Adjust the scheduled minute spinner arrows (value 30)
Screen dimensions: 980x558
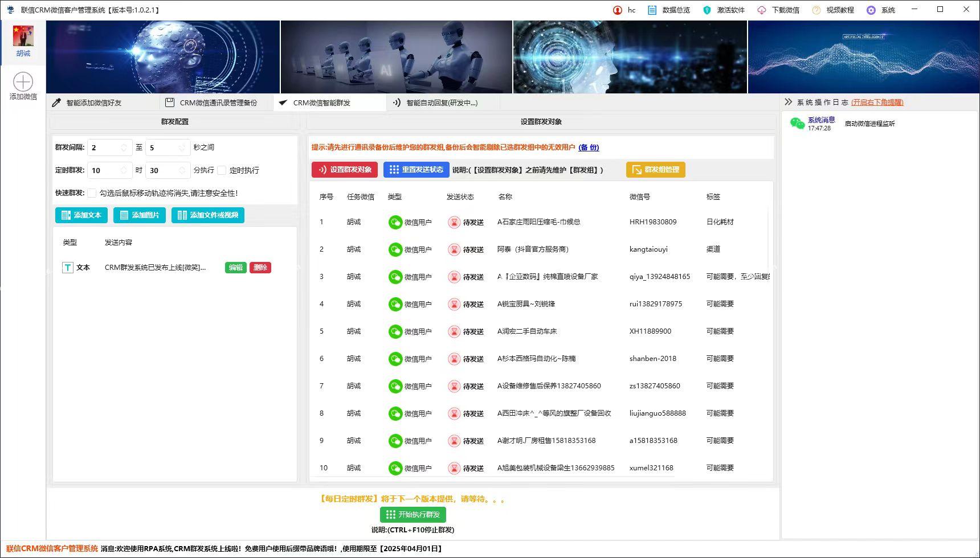tap(182, 170)
